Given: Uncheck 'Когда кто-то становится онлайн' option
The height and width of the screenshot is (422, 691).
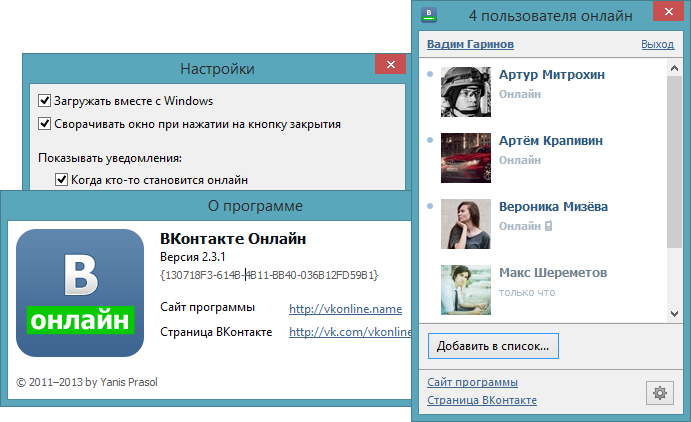Looking at the screenshot, I should pyautogui.click(x=62, y=180).
